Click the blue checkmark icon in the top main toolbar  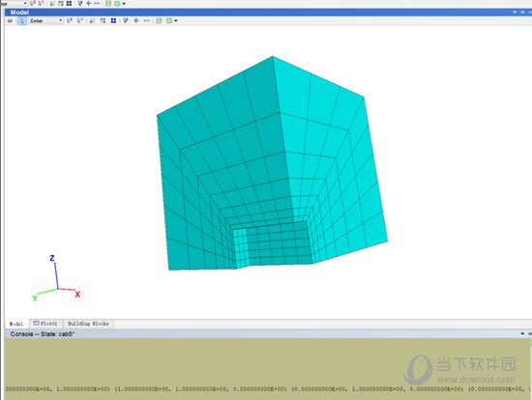[80, 4]
